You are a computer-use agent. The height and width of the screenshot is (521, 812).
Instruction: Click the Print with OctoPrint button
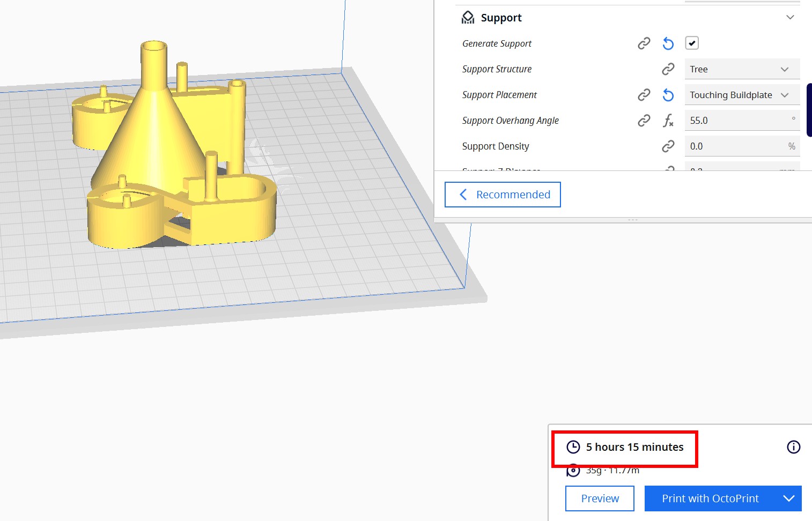click(710, 498)
